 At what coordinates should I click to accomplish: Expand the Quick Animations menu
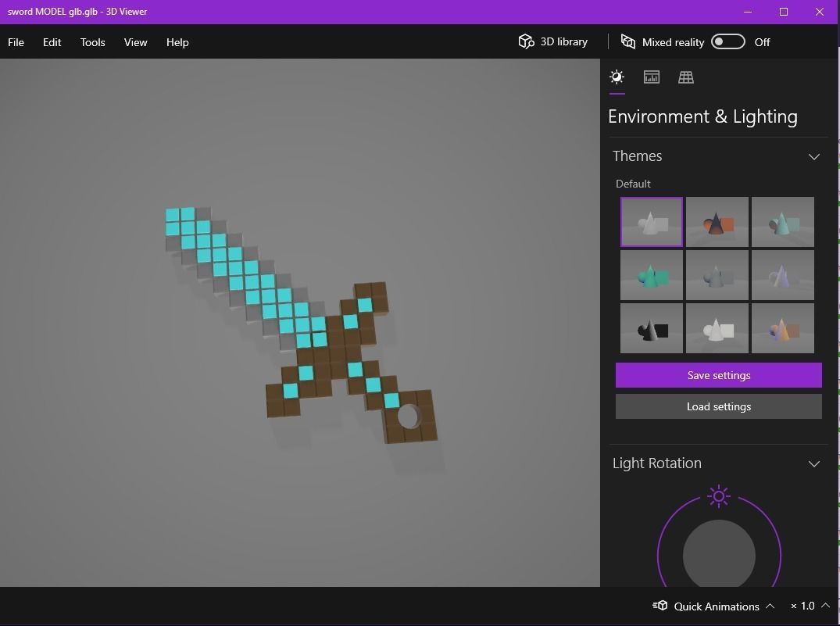(713, 606)
